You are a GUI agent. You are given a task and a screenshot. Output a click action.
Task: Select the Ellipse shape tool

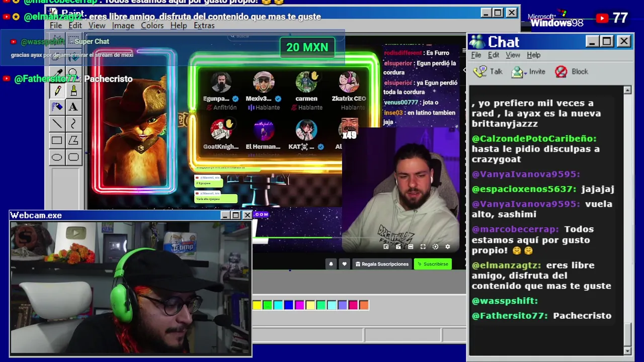pyautogui.click(x=57, y=157)
